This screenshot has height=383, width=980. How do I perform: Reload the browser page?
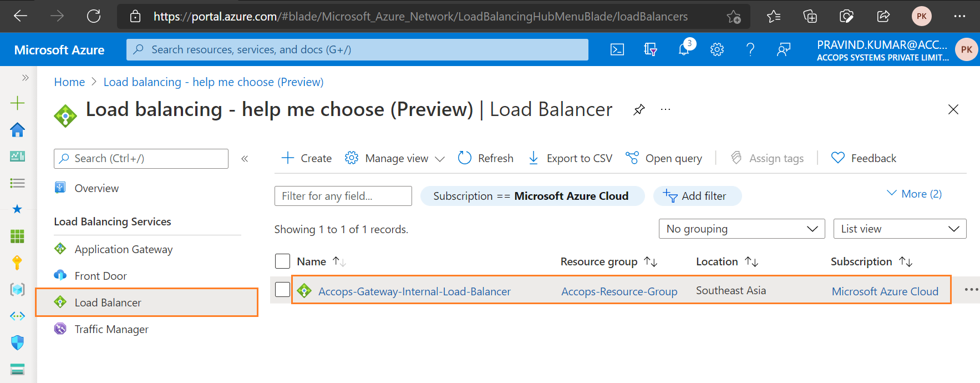pos(94,16)
